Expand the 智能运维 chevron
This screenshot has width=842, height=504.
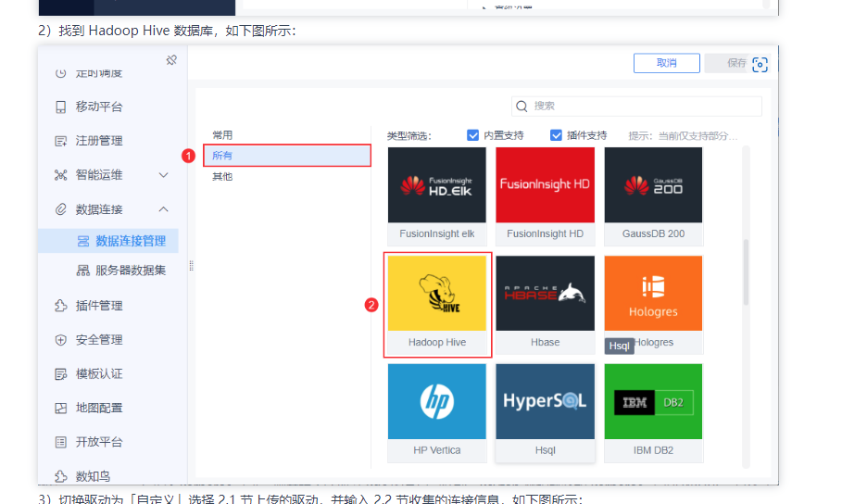(164, 175)
